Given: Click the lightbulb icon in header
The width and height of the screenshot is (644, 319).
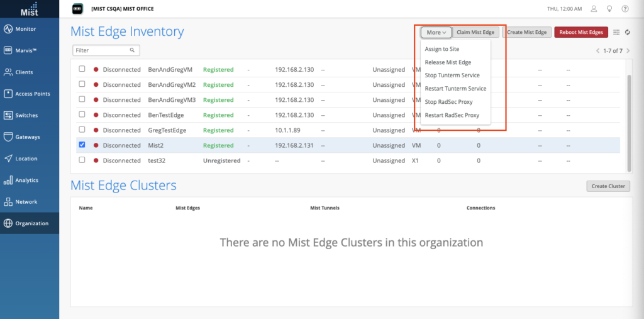Looking at the screenshot, I should coord(609,9).
